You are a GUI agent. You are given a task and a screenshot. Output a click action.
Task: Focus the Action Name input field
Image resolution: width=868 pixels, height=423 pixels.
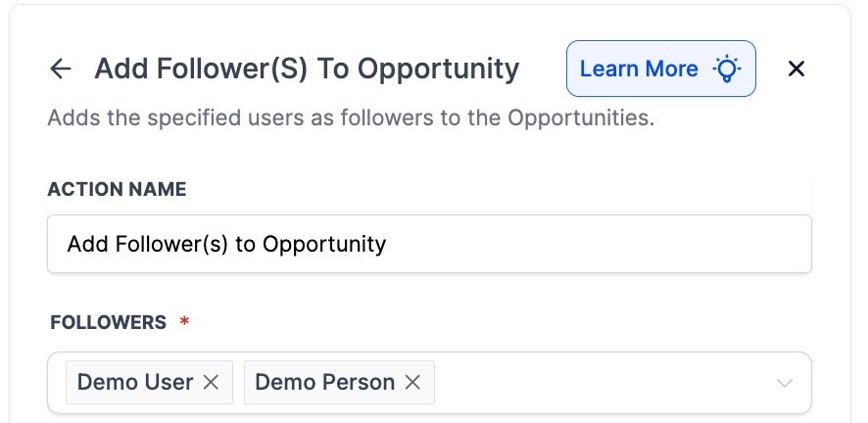click(x=429, y=244)
